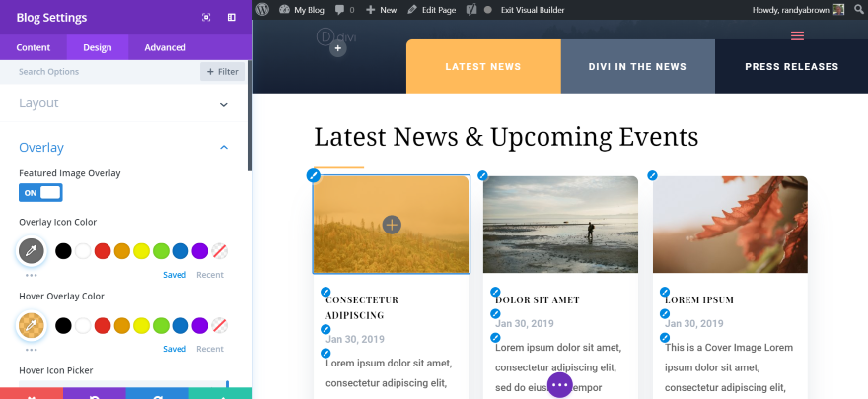Pick orange swatch for Overlay Icon Color
The height and width of the screenshot is (399, 868).
(121, 251)
